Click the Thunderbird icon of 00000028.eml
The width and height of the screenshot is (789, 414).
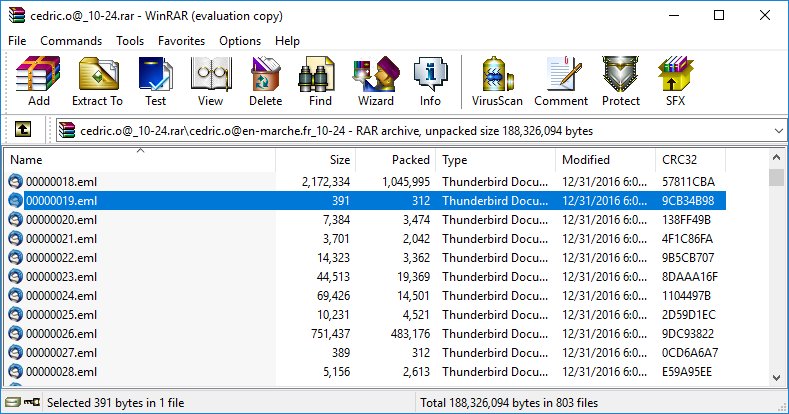pyautogui.click(x=16, y=372)
